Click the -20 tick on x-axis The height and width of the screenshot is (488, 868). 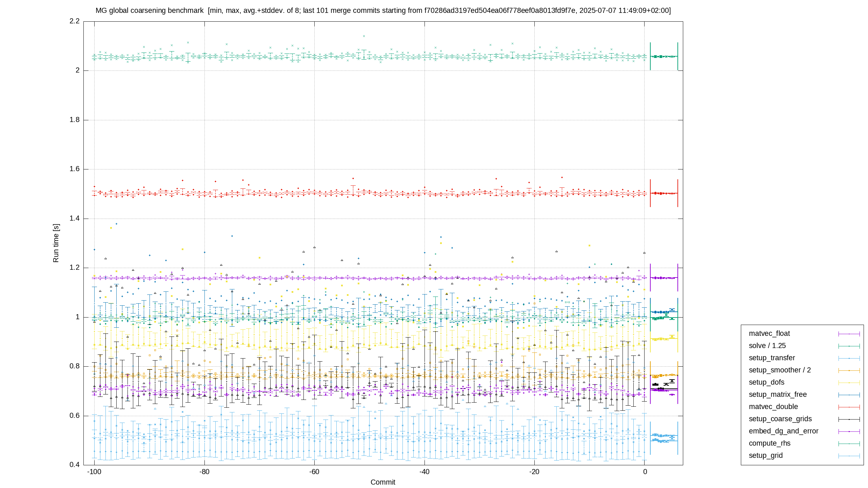tap(534, 472)
